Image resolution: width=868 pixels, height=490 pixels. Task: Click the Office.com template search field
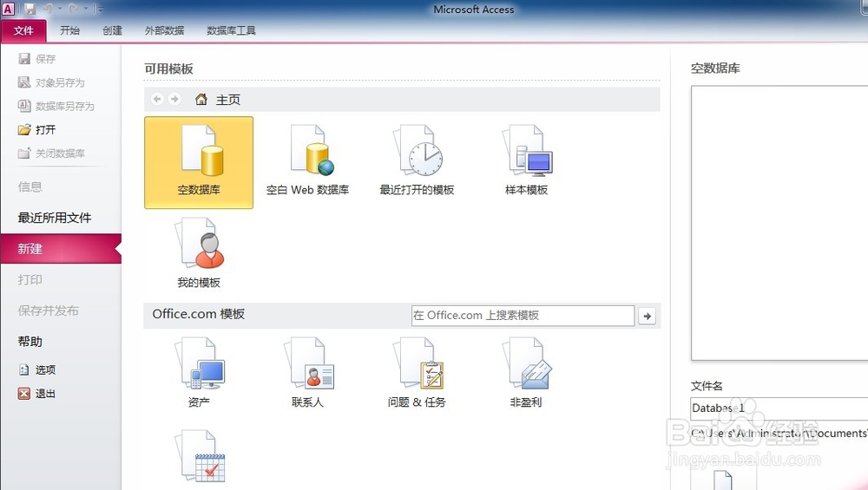click(x=523, y=316)
